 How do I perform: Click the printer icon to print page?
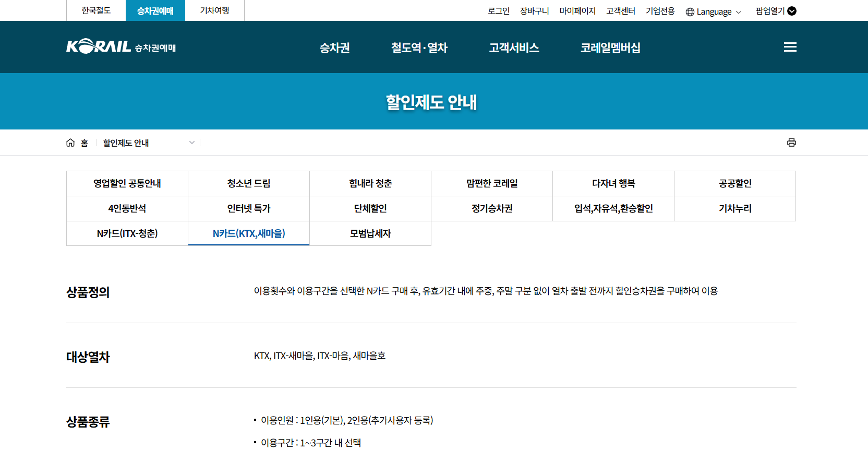pos(791,143)
